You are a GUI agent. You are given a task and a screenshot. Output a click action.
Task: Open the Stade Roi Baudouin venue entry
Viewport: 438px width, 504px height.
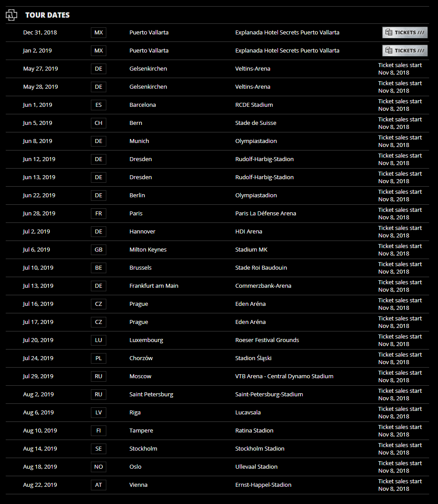(261, 268)
